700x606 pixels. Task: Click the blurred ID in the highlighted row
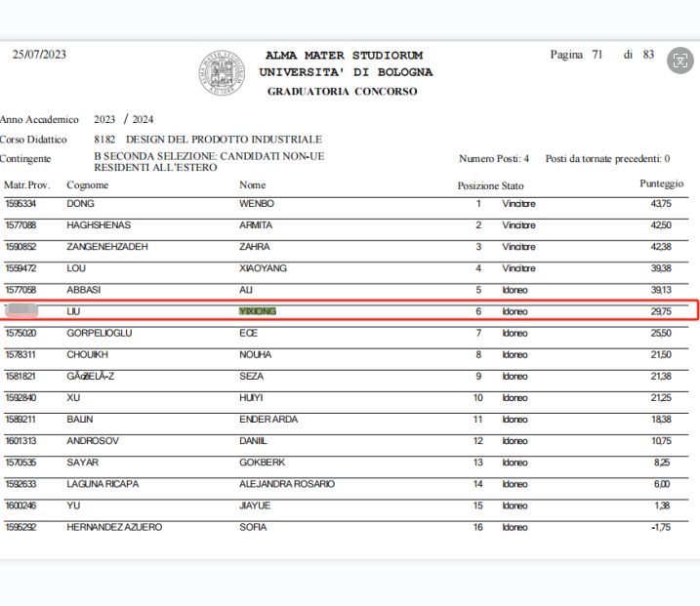click(21, 311)
